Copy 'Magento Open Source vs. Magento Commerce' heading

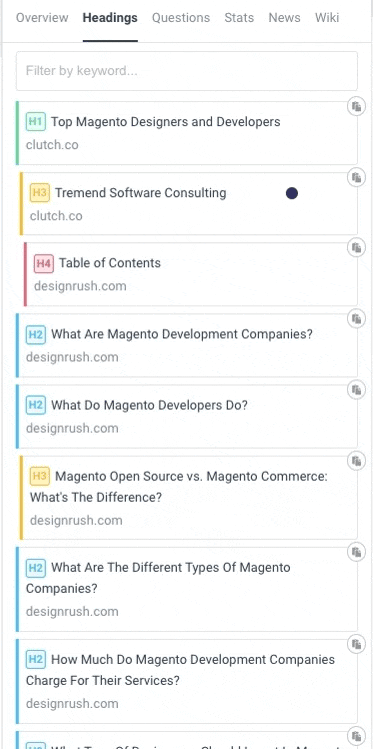pos(356,461)
